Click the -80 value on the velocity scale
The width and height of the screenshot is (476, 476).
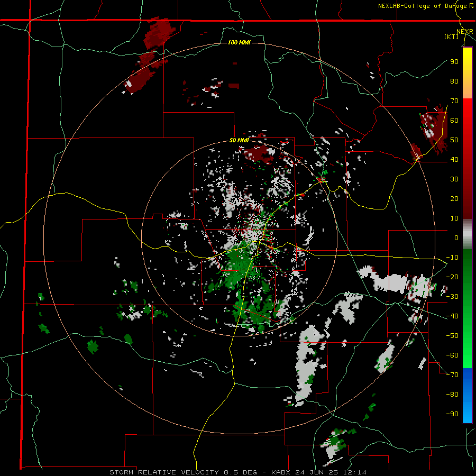click(x=452, y=395)
